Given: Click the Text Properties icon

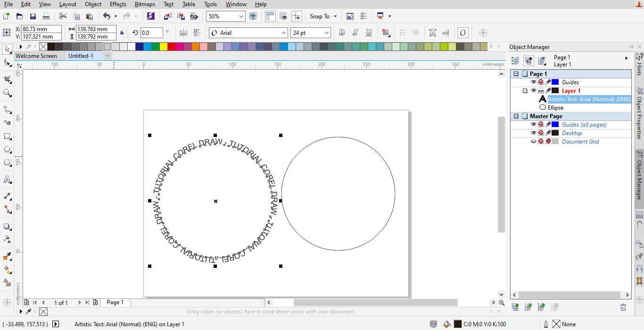Looking at the screenshot, I should (432, 33).
